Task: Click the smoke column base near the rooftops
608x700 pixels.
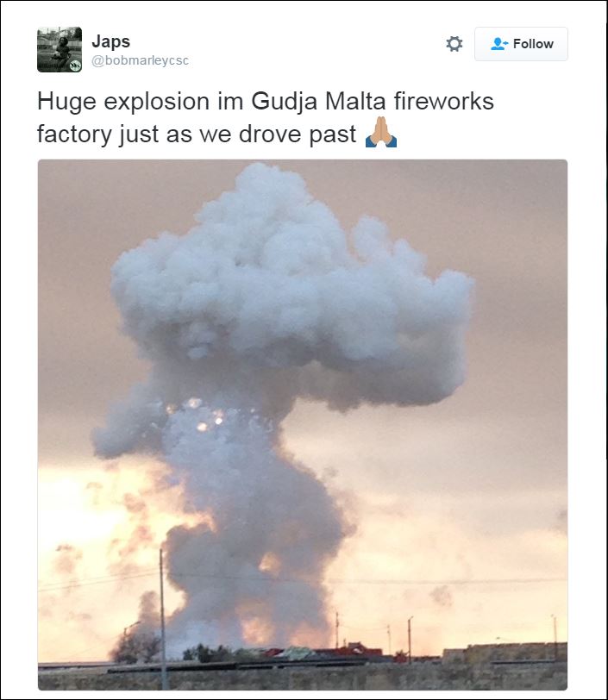Action: pos(250,625)
